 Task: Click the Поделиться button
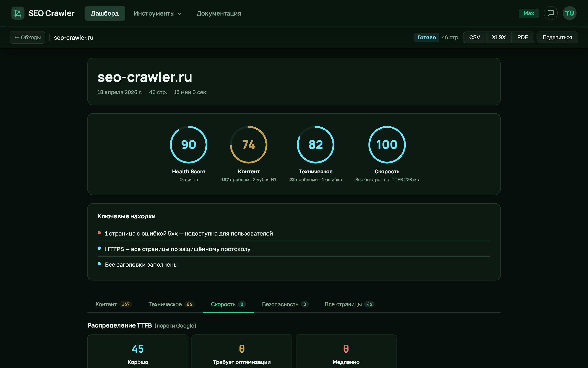tap(557, 37)
